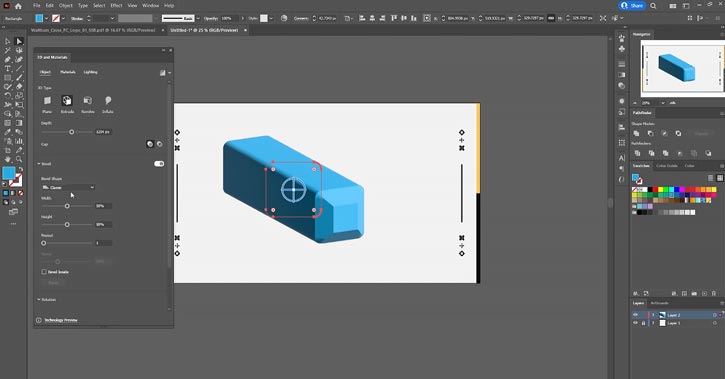The width and height of the screenshot is (725, 379).
Task: Click the render with ray tracing icon
Action: pyautogui.click(x=162, y=73)
